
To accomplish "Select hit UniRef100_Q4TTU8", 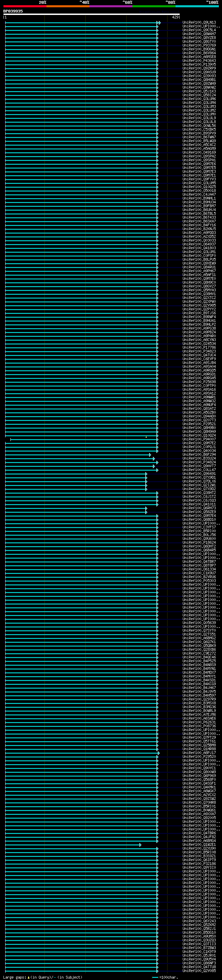I will [x=199, y=967].
